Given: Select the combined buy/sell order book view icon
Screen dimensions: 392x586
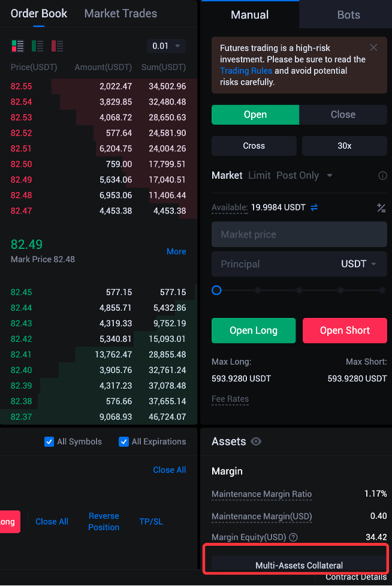Looking at the screenshot, I should point(17,46).
